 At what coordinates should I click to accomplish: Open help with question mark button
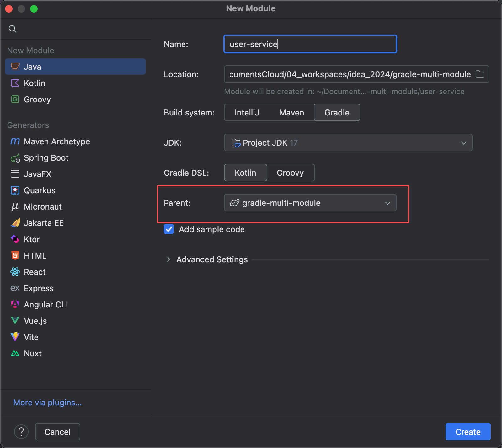(x=21, y=432)
